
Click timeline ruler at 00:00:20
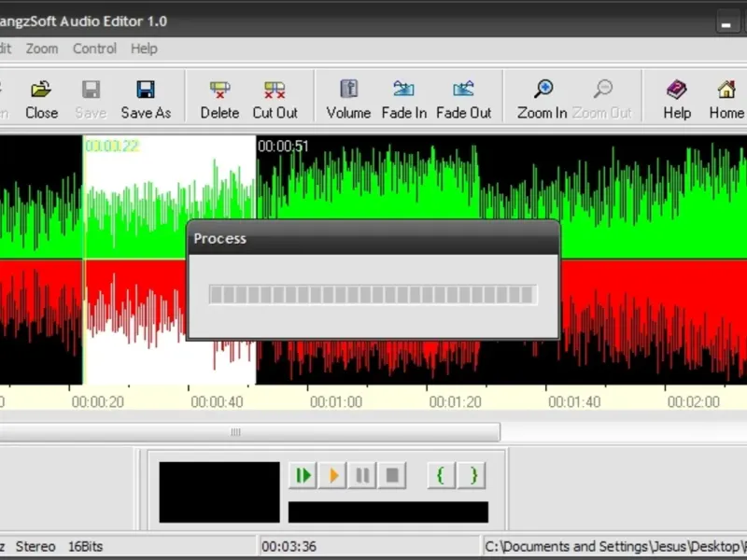click(x=98, y=402)
